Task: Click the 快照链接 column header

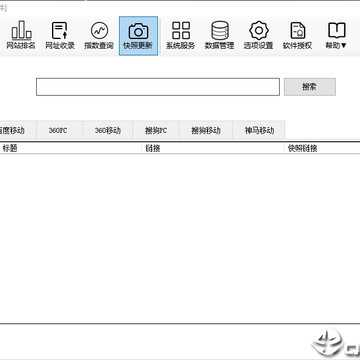Action: tap(322, 148)
